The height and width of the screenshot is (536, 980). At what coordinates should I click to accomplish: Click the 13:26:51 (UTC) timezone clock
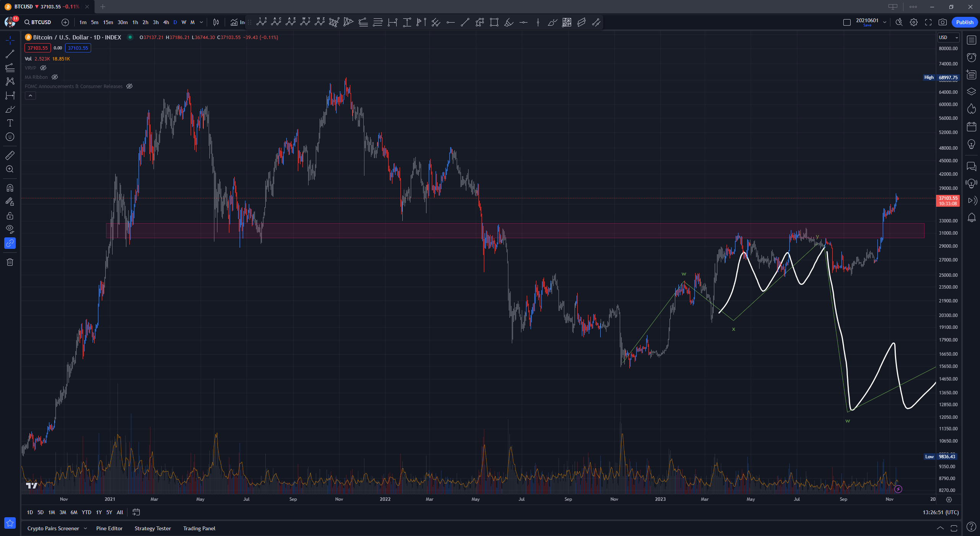coord(941,512)
